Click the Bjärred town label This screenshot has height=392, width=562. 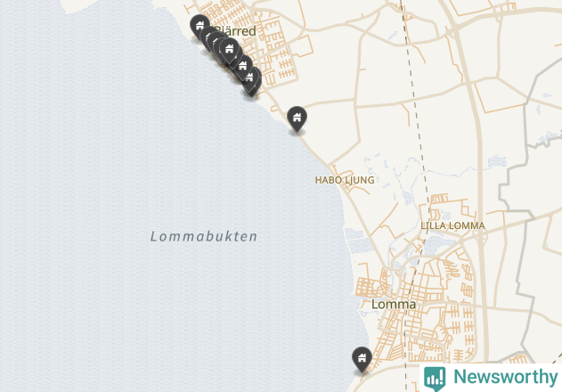236,31
